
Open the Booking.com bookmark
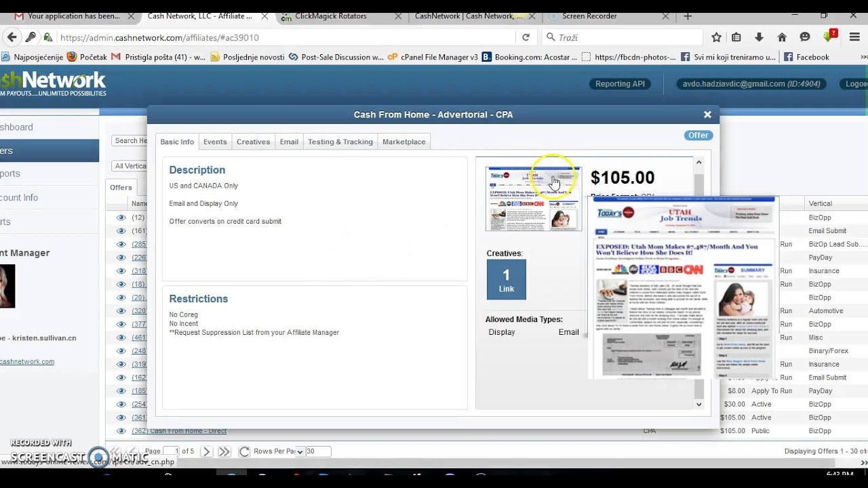coord(530,57)
